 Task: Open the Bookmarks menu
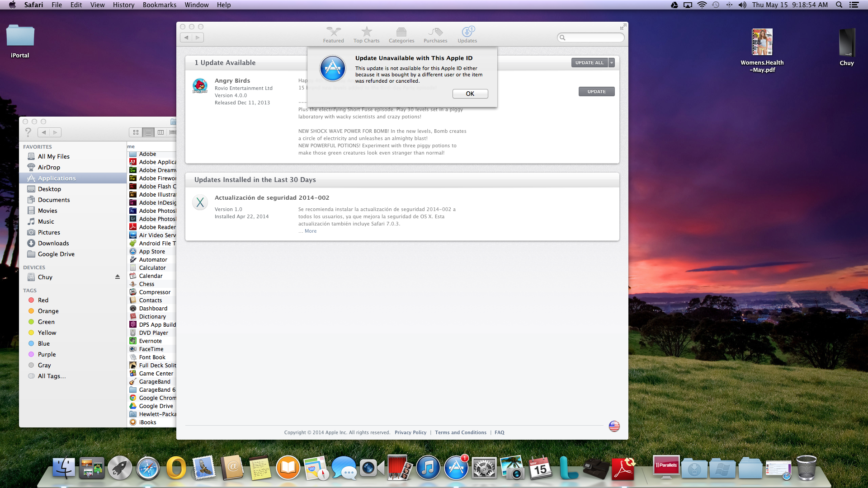(x=159, y=5)
